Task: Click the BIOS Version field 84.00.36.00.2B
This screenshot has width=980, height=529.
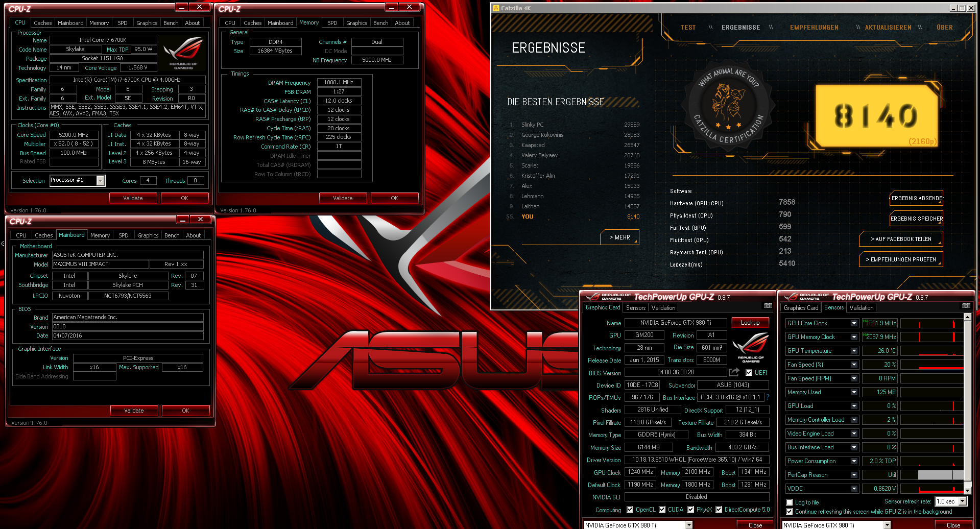Action: click(676, 372)
